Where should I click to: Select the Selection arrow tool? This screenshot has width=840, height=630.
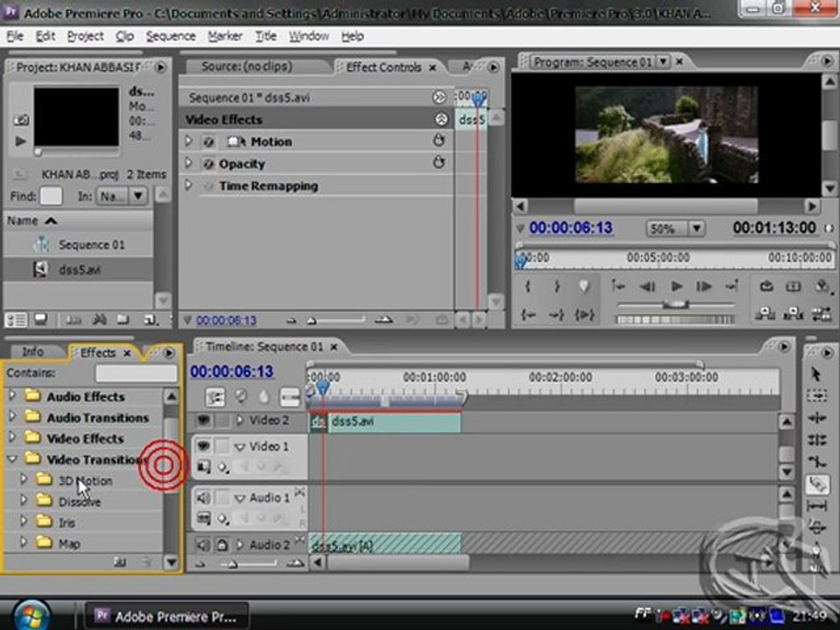815,374
